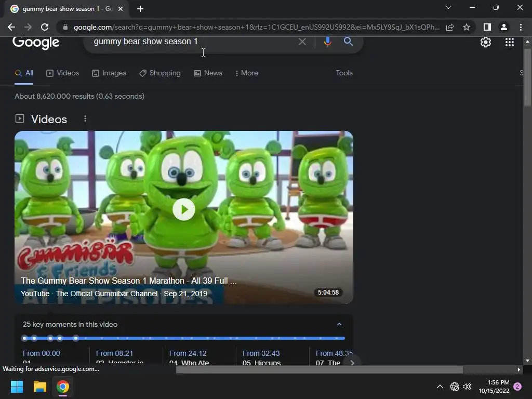
Task: Share this page from the address bar
Action: (x=450, y=27)
